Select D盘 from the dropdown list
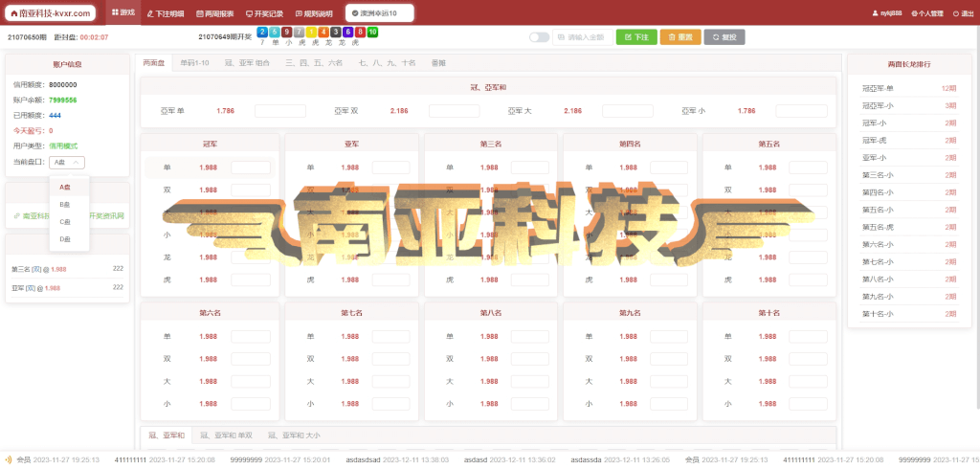Screen dimensions: 980x469 [x=69, y=239]
